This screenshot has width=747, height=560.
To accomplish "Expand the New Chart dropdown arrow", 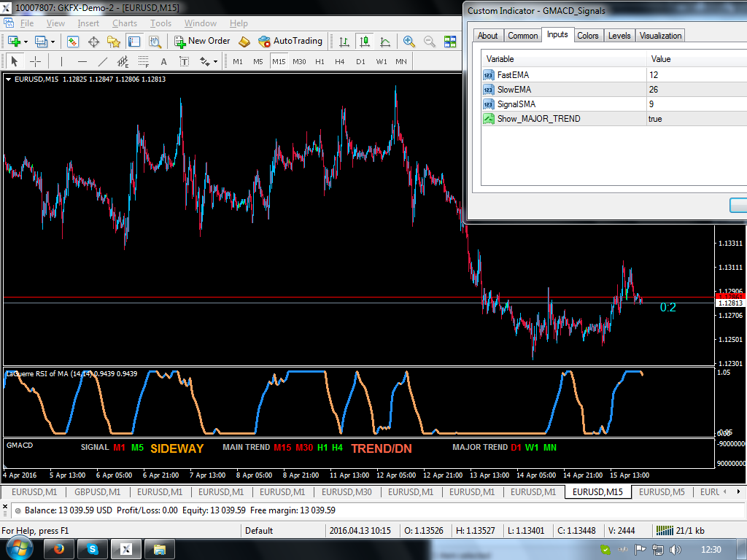I will coord(26,42).
